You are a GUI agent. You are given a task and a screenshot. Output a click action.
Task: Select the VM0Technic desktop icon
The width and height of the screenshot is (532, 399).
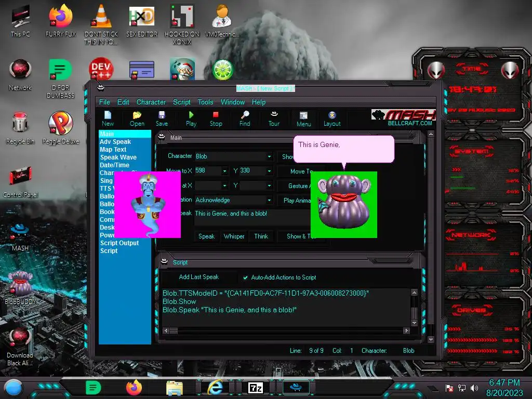tap(222, 21)
